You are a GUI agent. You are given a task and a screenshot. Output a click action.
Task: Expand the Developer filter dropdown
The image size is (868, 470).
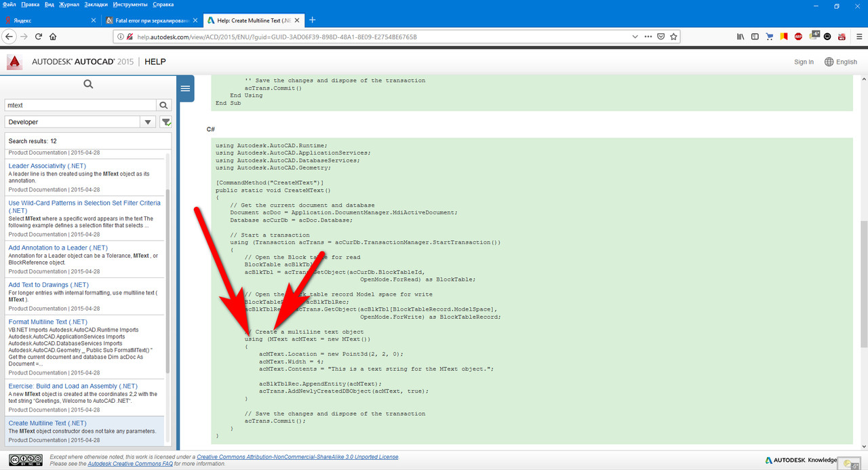(148, 122)
